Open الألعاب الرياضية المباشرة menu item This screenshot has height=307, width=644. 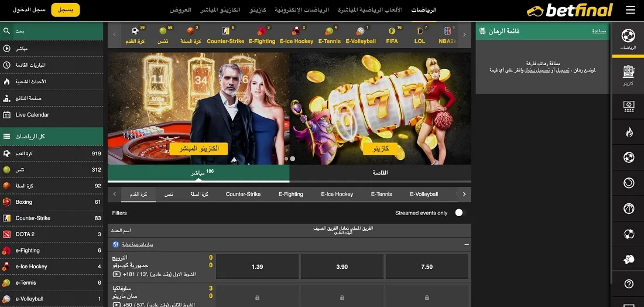click(x=370, y=10)
